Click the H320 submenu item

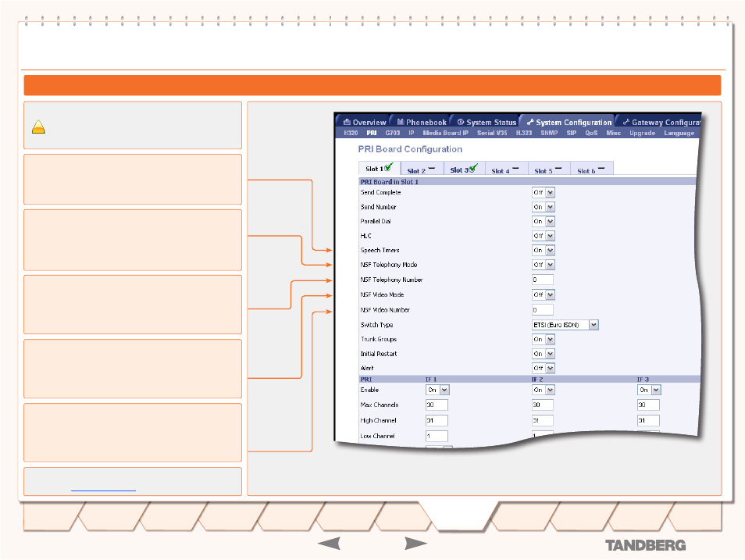click(x=351, y=133)
